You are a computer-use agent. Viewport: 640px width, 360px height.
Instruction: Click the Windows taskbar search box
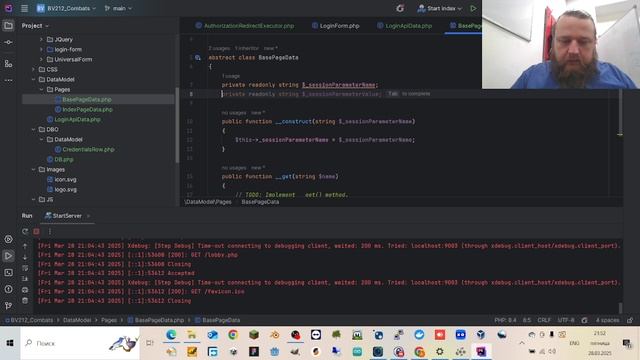[x=80, y=343]
